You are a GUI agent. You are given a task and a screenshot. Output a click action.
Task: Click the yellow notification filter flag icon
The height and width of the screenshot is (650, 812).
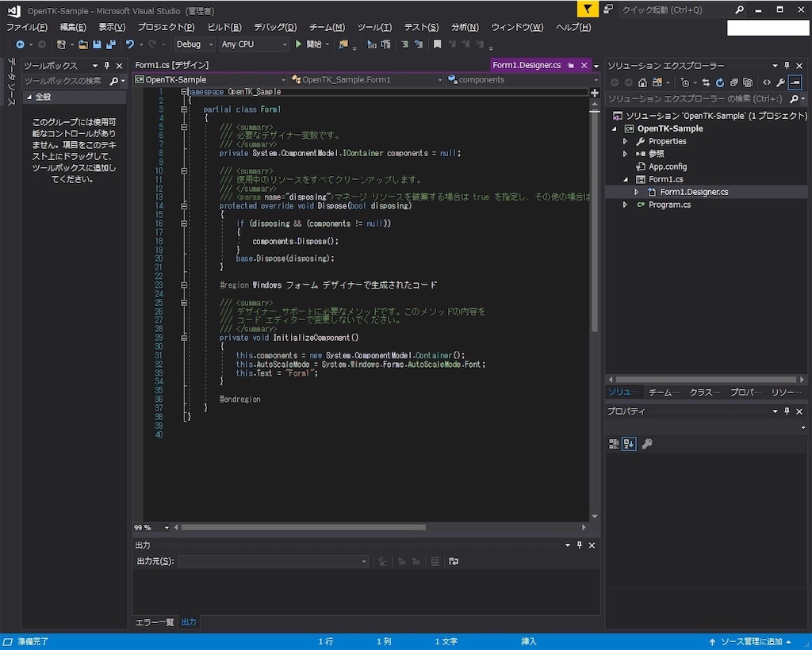coord(588,10)
